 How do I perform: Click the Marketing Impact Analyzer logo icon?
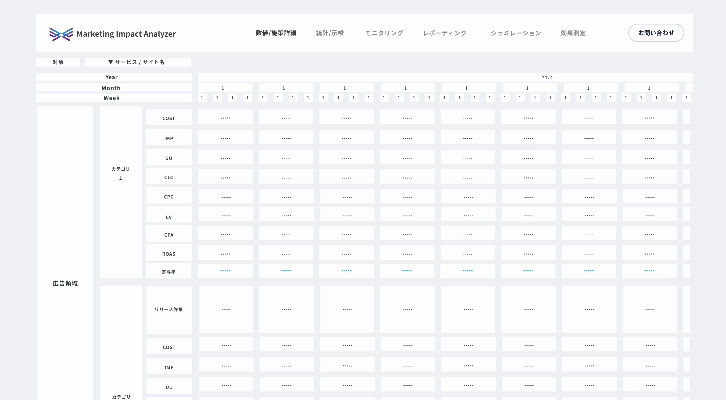pyautogui.click(x=60, y=33)
